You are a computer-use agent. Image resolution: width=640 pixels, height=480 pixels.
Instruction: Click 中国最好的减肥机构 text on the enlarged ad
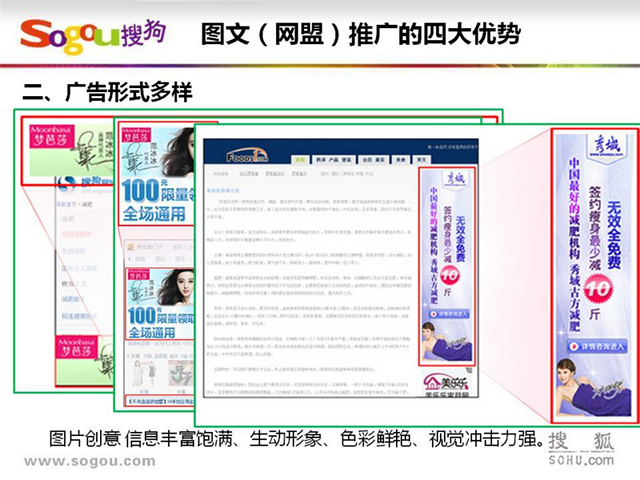(574, 209)
